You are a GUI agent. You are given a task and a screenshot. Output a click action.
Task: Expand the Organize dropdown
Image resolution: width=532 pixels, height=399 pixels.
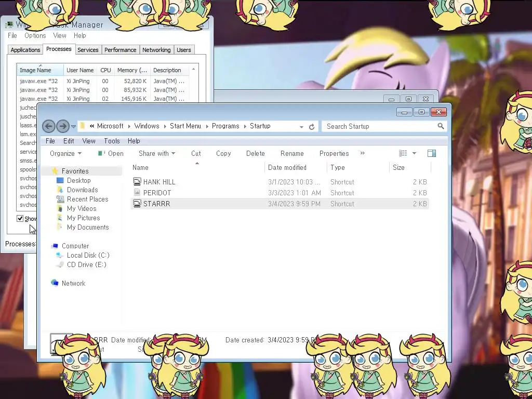tap(65, 153)
